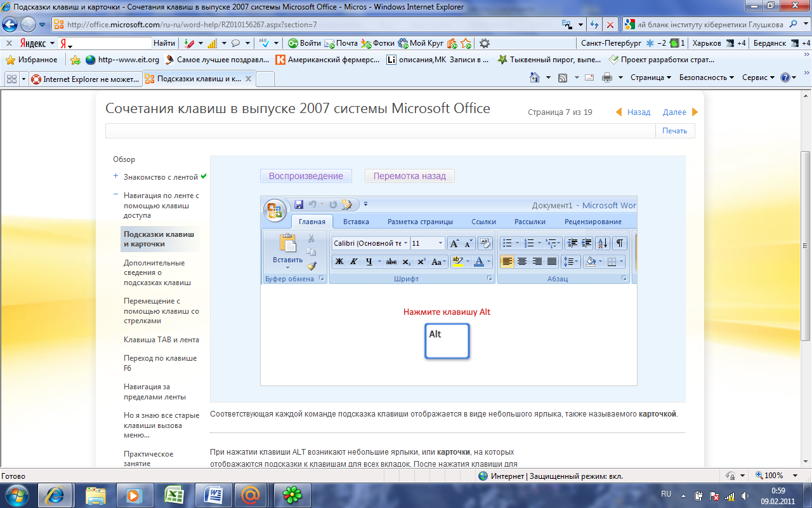Click the Office round button in the Word demo
Image resolution: width=812 pixels, height=508 pixels.
pyautogui.click(x=275, y=210)
